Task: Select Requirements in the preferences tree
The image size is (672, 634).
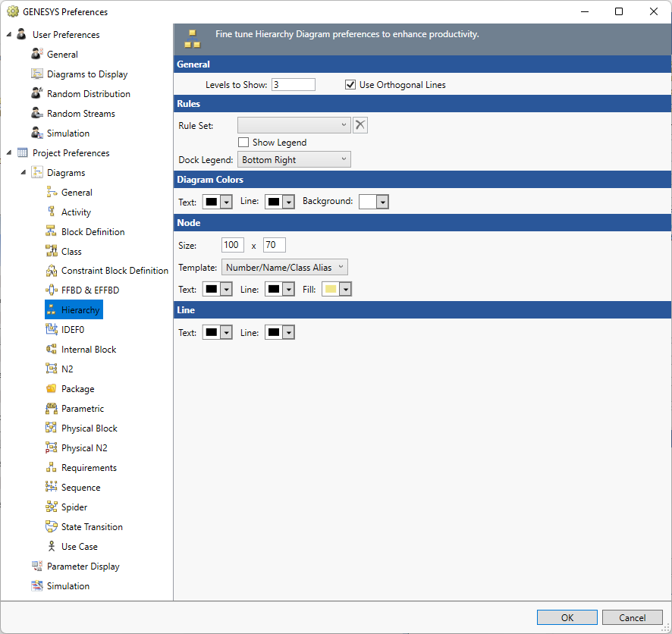Action: [x=89, y=468]
